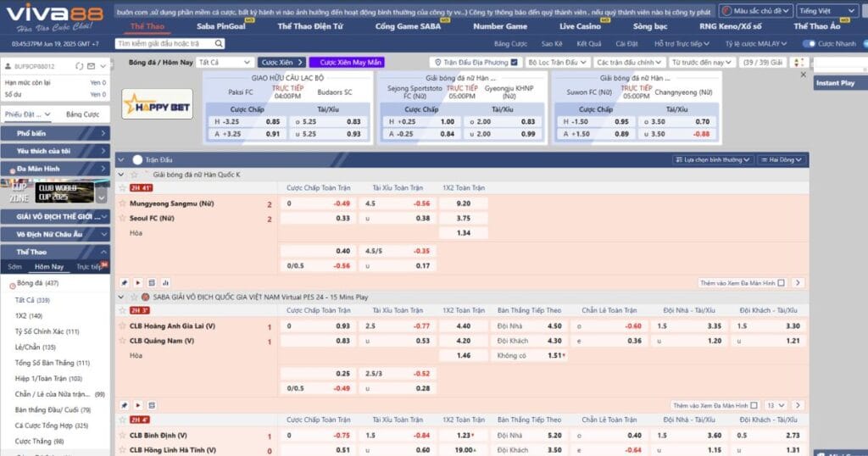The height and width of the screenshot is (456, 868).
Task: Open Lựa chọn bình thường dropdown
Action: (x=712, y=160)
